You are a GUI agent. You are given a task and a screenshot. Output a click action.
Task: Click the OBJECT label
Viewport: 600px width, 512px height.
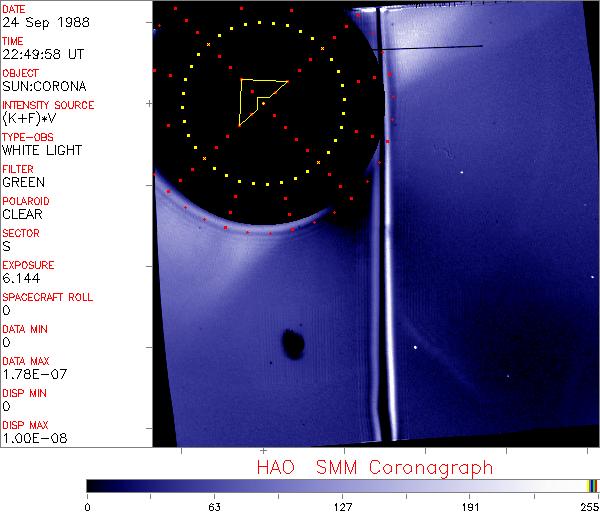(x=20, y=73)
